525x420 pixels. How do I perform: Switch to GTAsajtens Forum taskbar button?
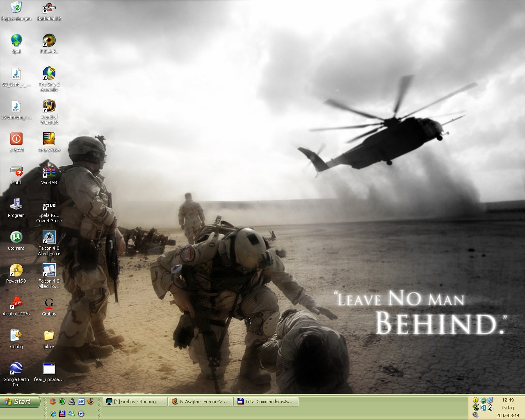coord(201,402)
